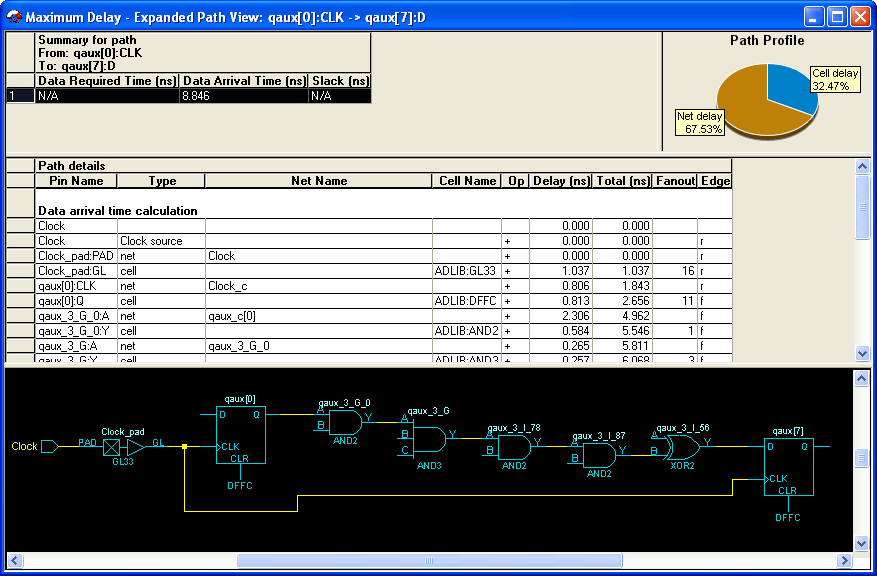The image size is (877, 576).
Task: Click schematic horizontal scrollbar right arrow
Action: pyautogui.click(x=844, y=560)
